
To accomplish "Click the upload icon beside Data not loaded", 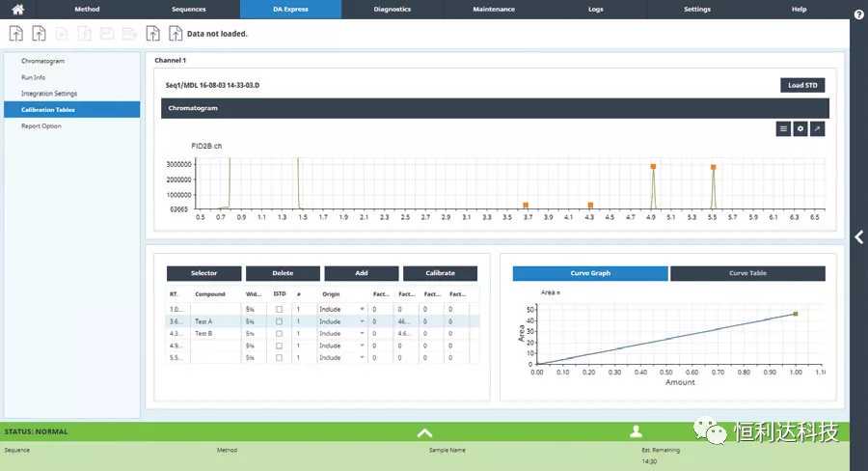I will [176, 34].
